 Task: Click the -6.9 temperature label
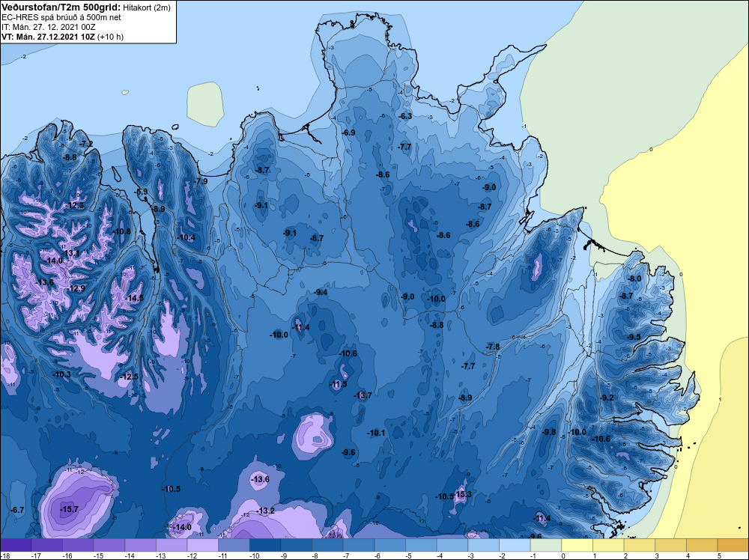348,133
